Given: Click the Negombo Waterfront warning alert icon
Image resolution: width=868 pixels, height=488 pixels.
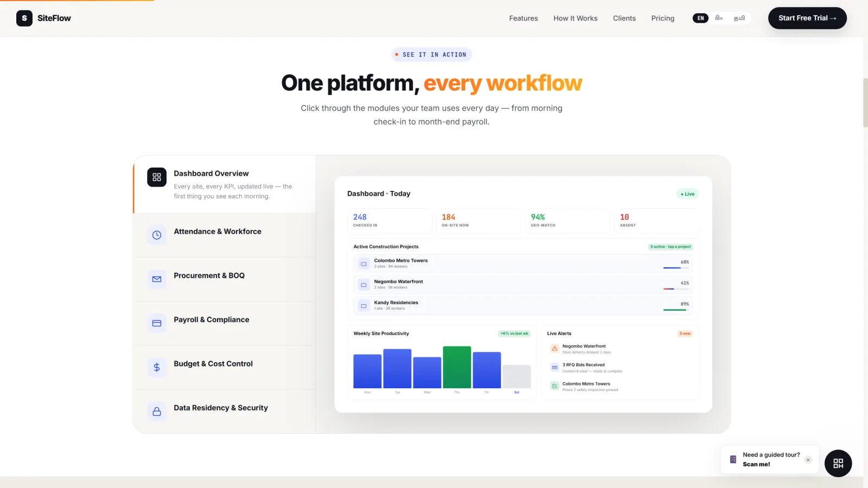Looking at the screenshot, I should pyautogui.click(x=554, y=349).
